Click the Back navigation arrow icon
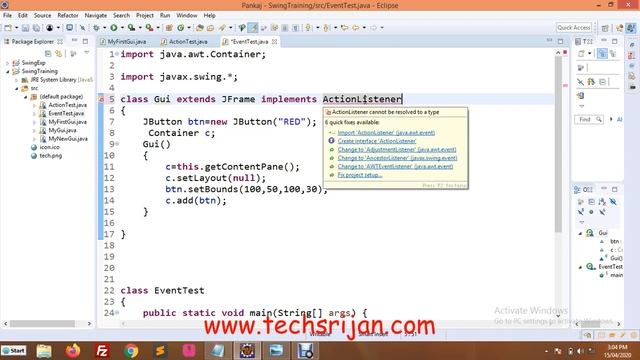640x360 pixels. [x=355, y=28]
